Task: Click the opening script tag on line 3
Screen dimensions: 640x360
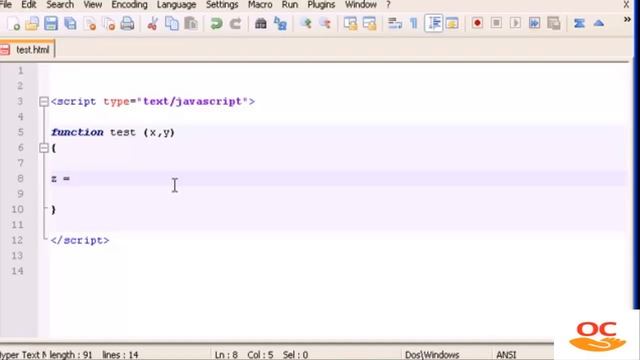Action: [153, 102]
